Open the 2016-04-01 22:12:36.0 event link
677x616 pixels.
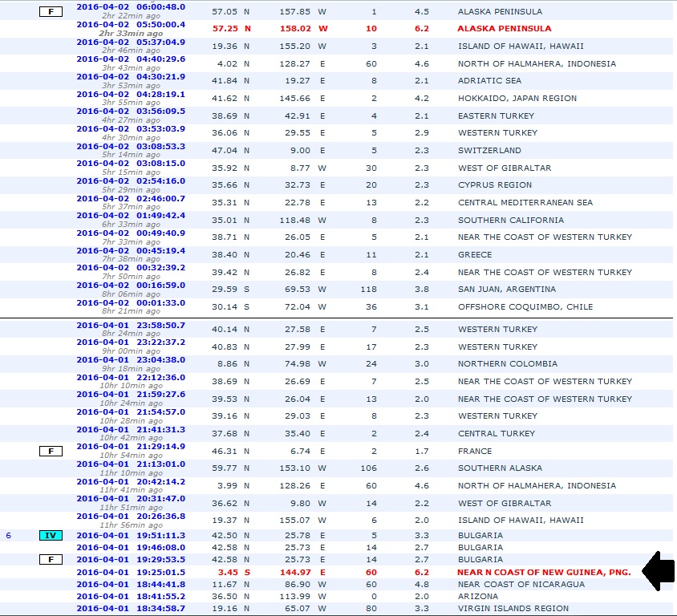(131, 377)
